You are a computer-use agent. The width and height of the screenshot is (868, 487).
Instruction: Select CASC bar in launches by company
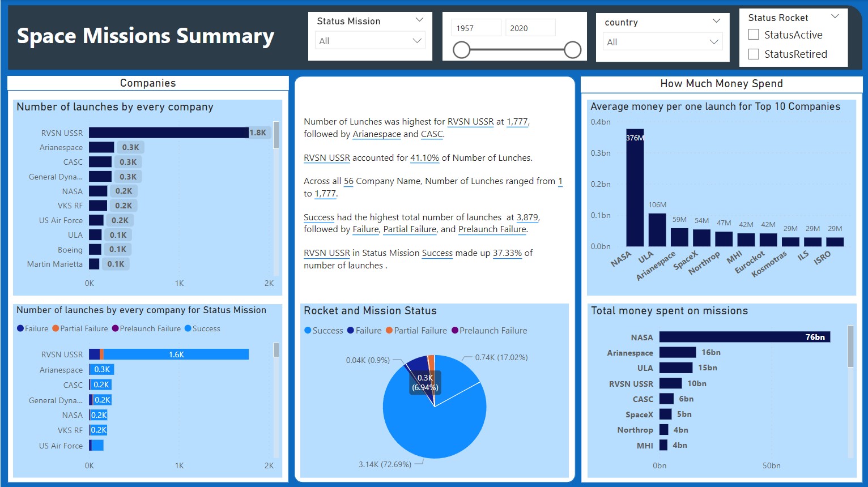tap(100, 162)
